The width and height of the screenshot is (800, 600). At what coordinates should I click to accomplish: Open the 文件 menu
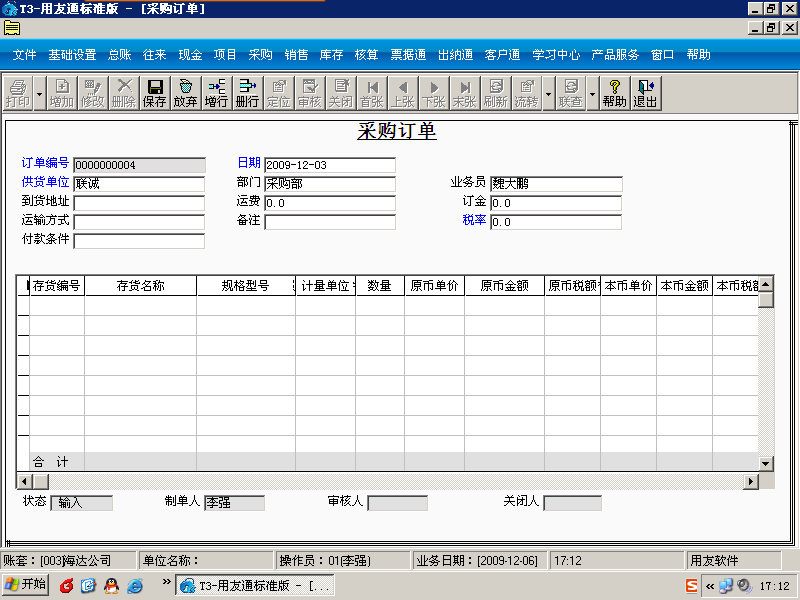coord(24,55)
